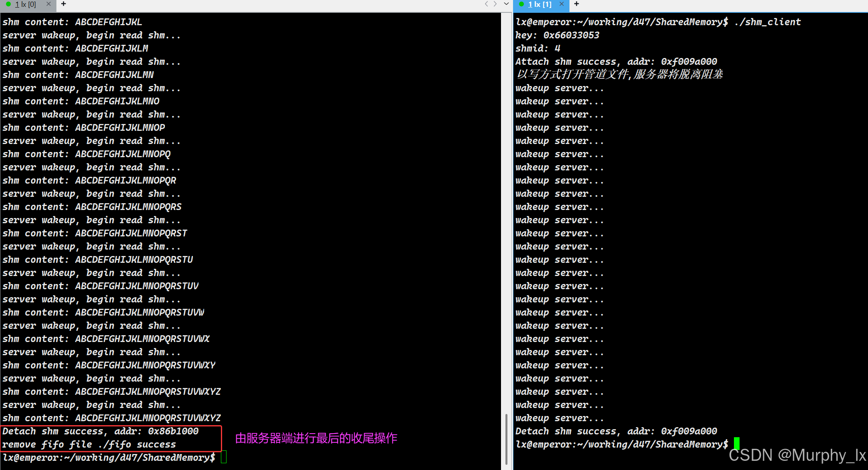Viewport: 868px width, 470px height.
Task: Click the "remove fifo file ./fifo success" line
Action: point(89,444)
